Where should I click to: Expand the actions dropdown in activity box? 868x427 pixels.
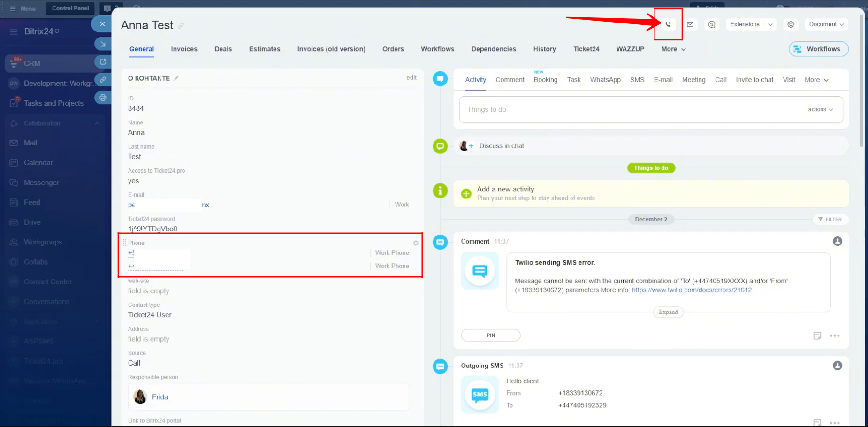pos(820,109)
